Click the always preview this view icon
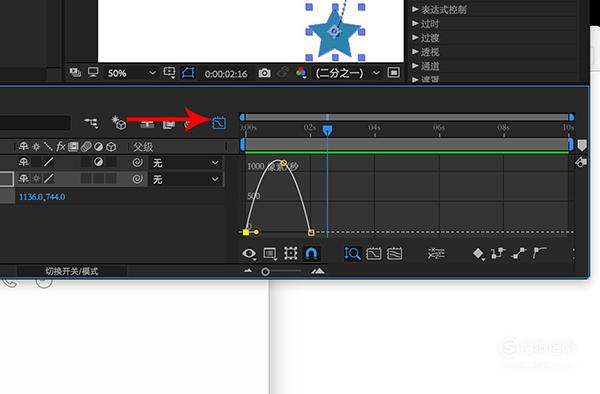Viewport: 600px width, 394px height. click(x=75, y=72)
